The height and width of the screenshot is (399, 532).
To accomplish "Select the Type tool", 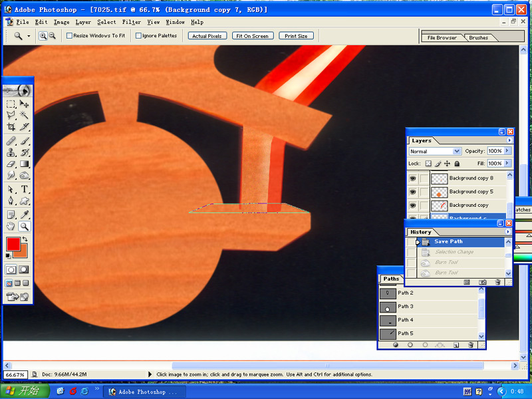I will (24, 189).
